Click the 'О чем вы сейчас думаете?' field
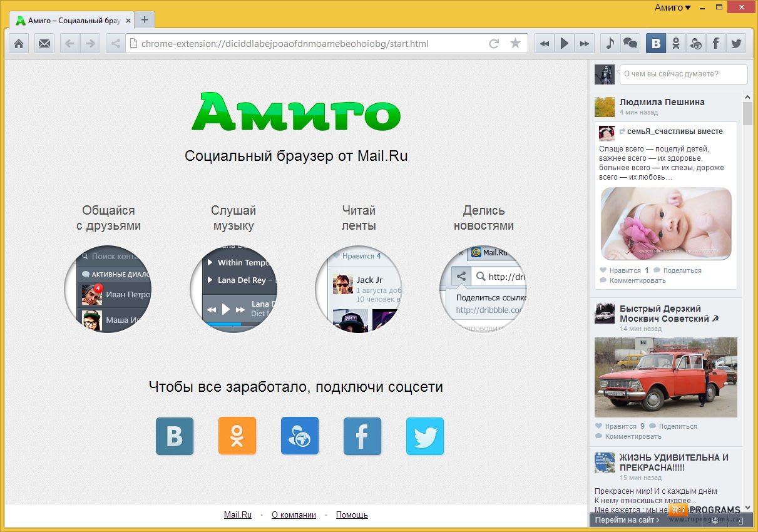 (x=684, y=74)
